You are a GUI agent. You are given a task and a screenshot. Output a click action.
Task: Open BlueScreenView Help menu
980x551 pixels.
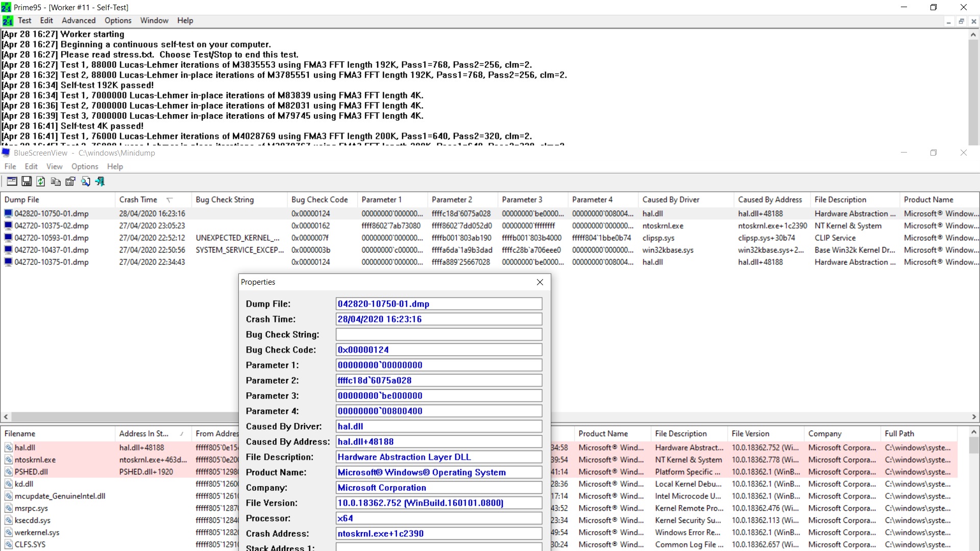click(115, 167)
